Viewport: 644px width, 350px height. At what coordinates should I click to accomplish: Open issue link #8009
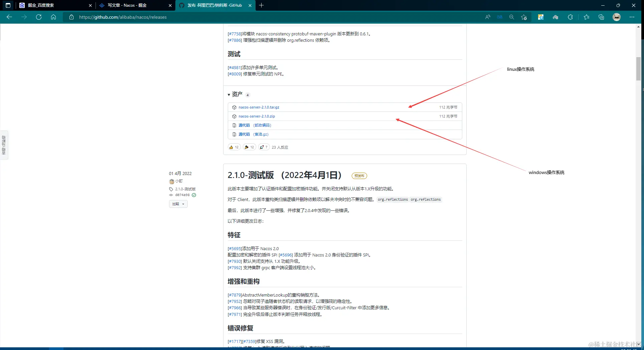[x=235, y=74]
